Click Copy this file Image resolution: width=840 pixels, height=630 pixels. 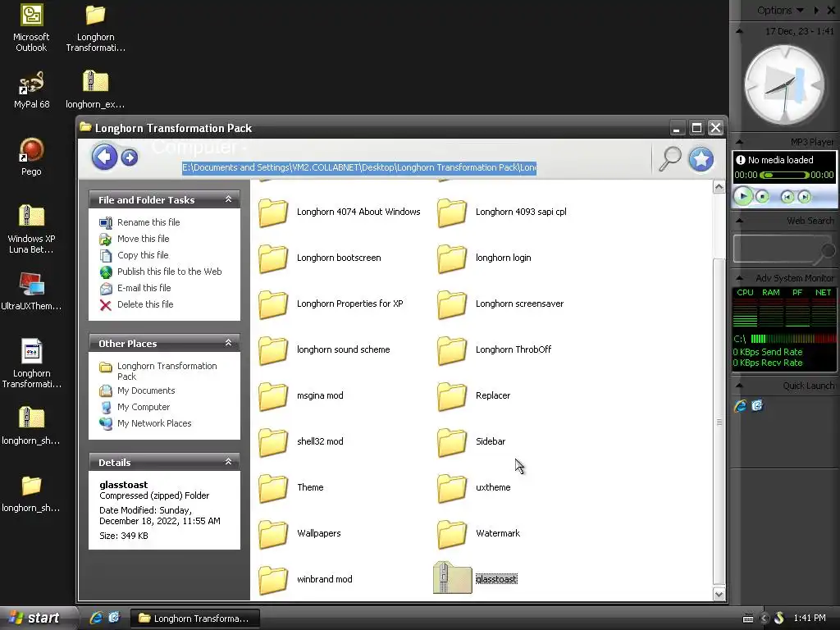(143, 256)
